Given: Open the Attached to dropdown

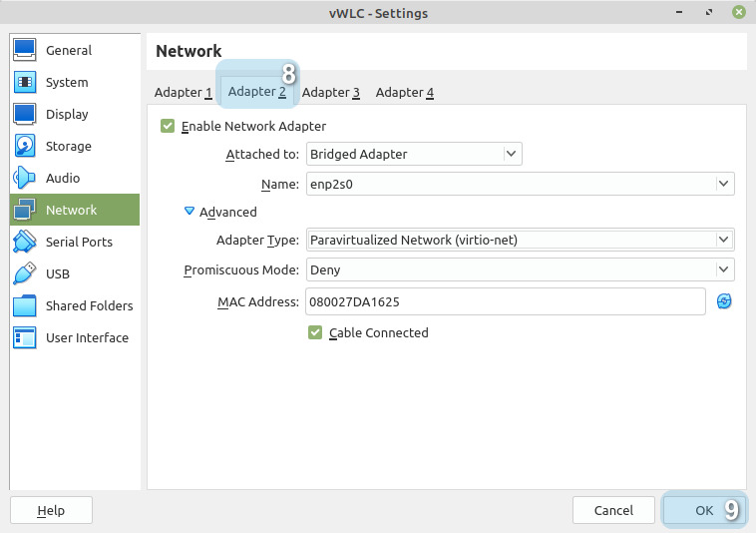Looking at the screenshot, I should (x=413, y=154).
